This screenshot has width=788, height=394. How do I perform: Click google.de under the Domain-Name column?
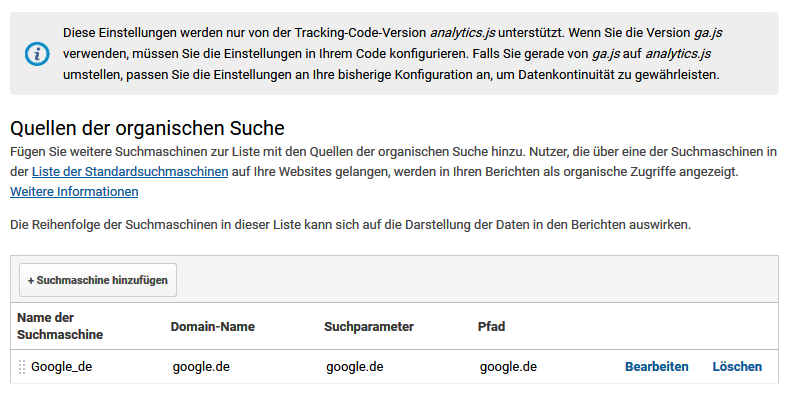coord(201,367)
